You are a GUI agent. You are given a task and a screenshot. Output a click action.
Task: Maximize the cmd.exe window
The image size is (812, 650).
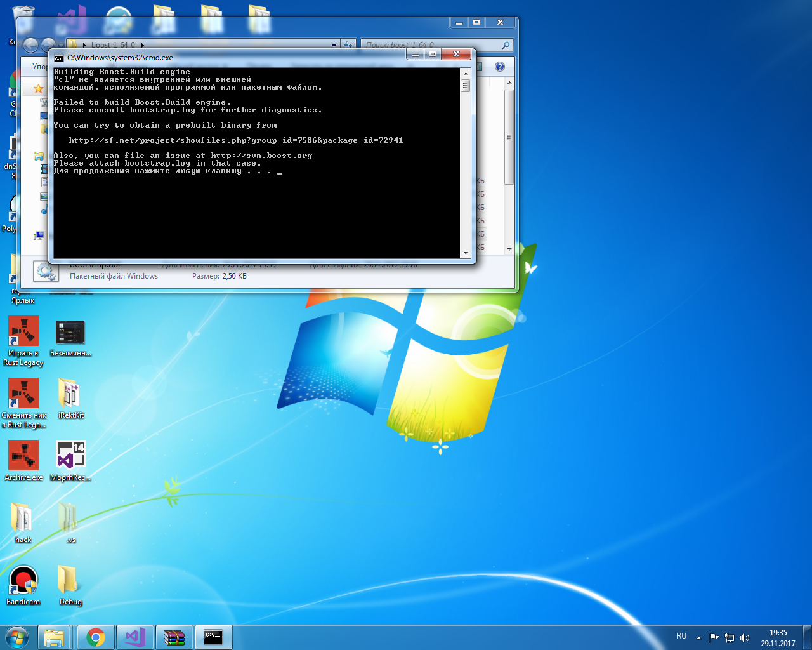433,55
